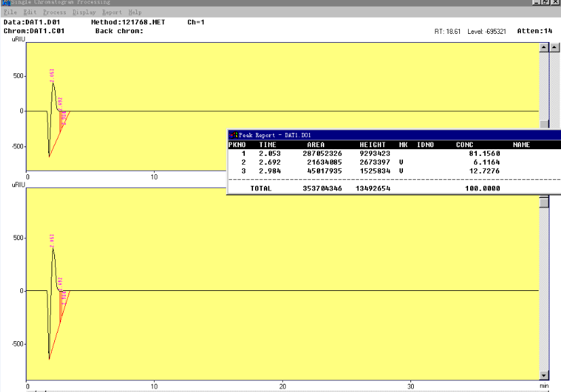Click total concentration 100.0000
The height and width of the screenshot is (392, 561).
(482, 189)
